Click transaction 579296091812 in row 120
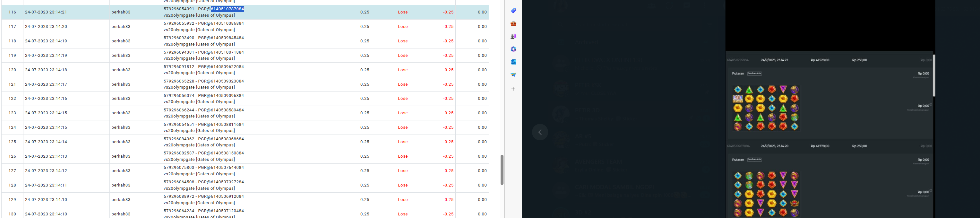Viewport: 980px width, 218px height. coord(204,66)
